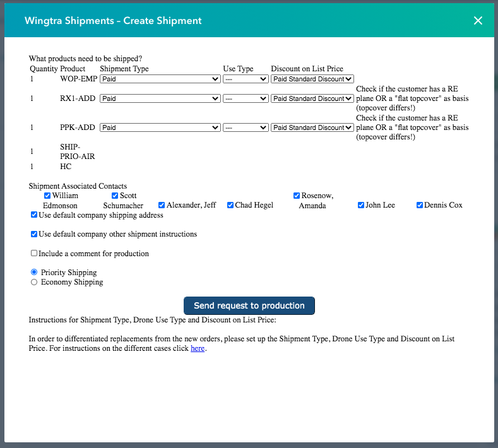The height and width of the screenshot is (448, 498).
Task: Select Economy Shipping radio button
Action: pos(34,283)
